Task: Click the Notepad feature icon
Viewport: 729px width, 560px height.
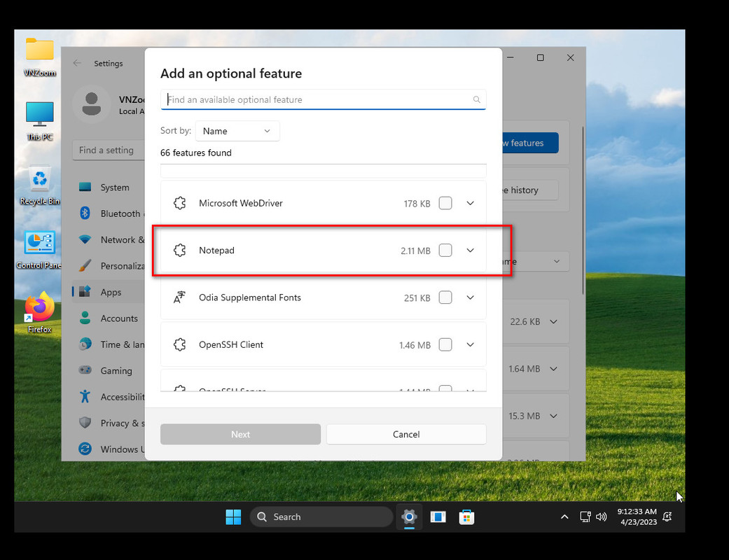Action: pyautogui.click(x=180, y=250)
